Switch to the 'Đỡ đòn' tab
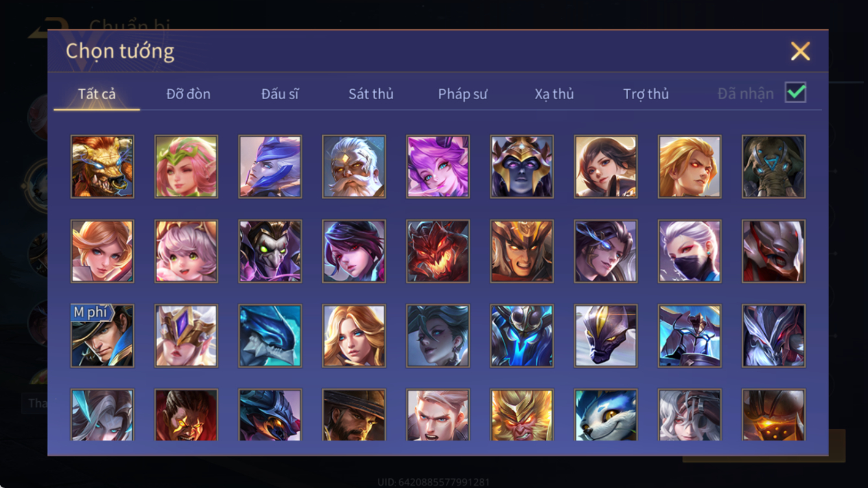The image size is (868, 488). (188, 94)
